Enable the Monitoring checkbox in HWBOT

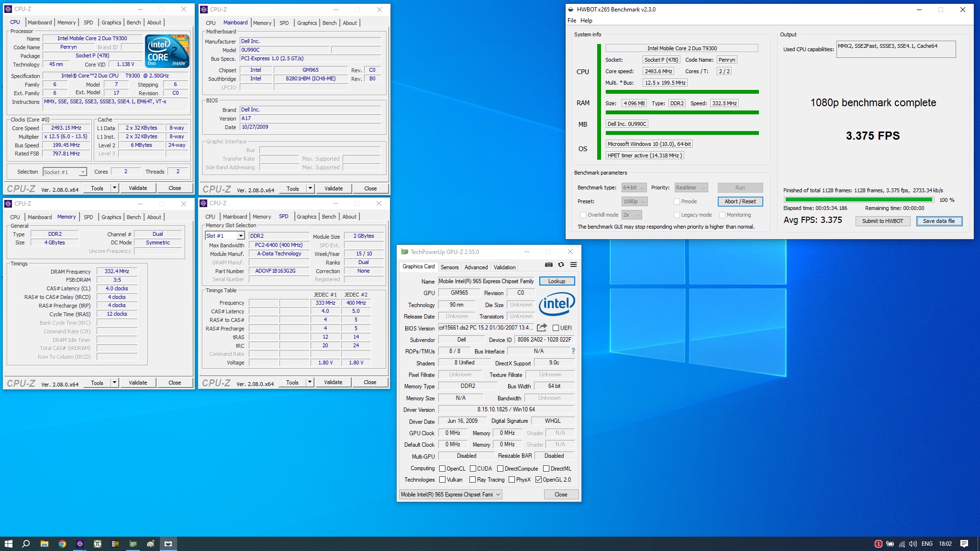tap(722, 215)
